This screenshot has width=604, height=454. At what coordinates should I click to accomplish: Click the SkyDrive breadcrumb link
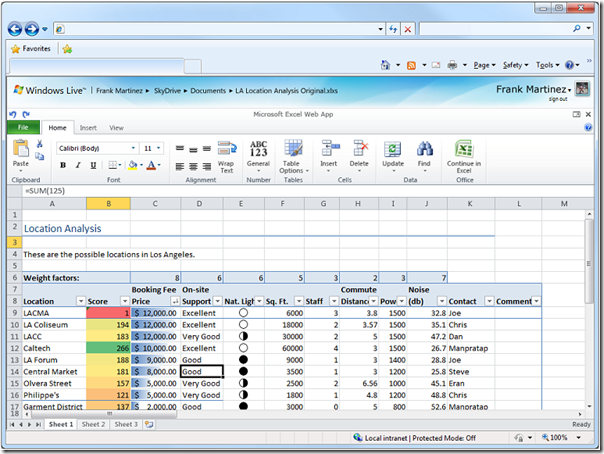coord(167,91)
